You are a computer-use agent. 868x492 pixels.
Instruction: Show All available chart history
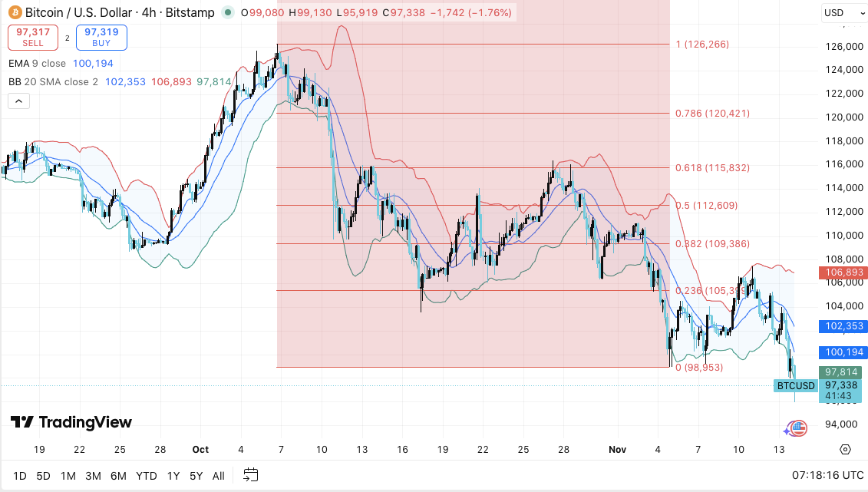point(219,476)
